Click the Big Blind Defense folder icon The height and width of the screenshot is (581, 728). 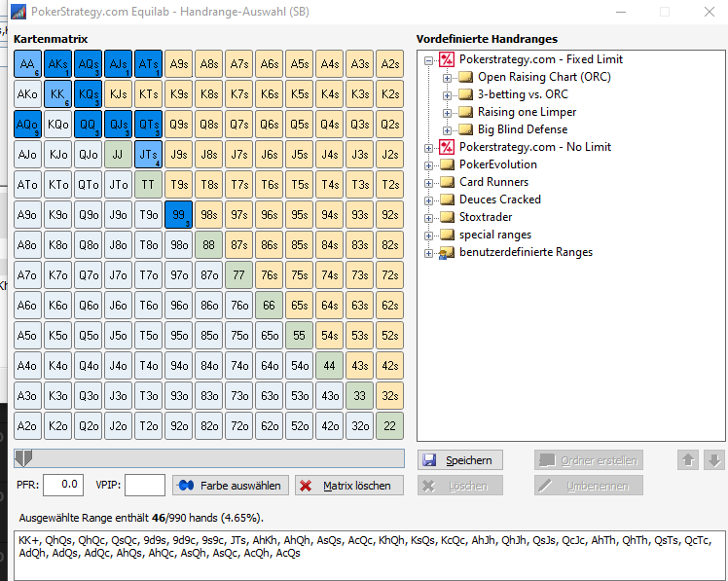(465, 129)
